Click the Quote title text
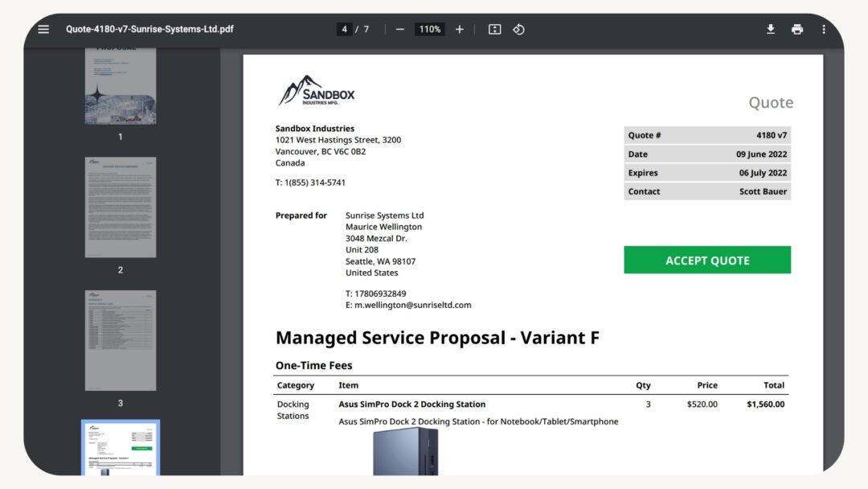Image resolution: width=868 pixels, height=489 pixels. (771, 102)
